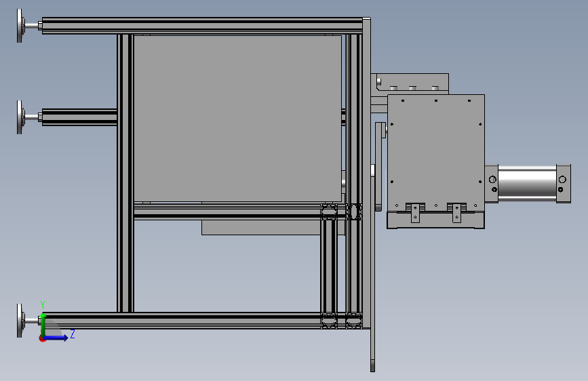
Task: Pick the right clamp bracket on the square plate
Action: click(x=456, y=213)
